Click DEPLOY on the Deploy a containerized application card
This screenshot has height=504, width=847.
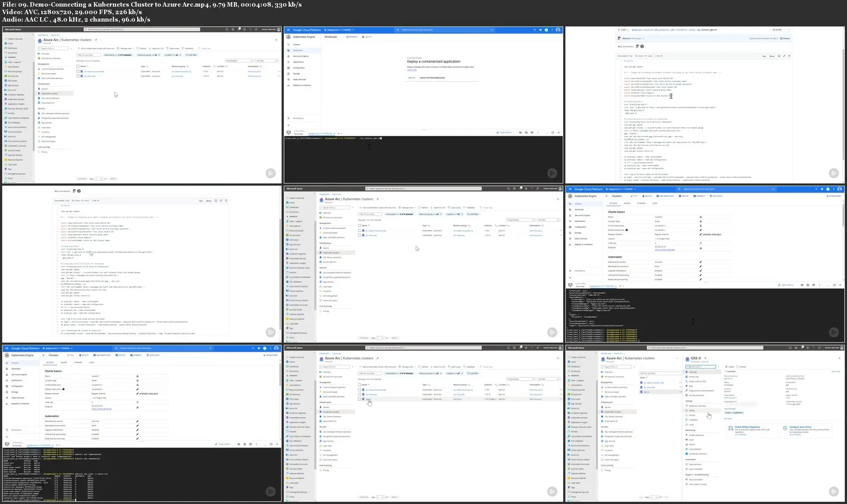[412, 78]
